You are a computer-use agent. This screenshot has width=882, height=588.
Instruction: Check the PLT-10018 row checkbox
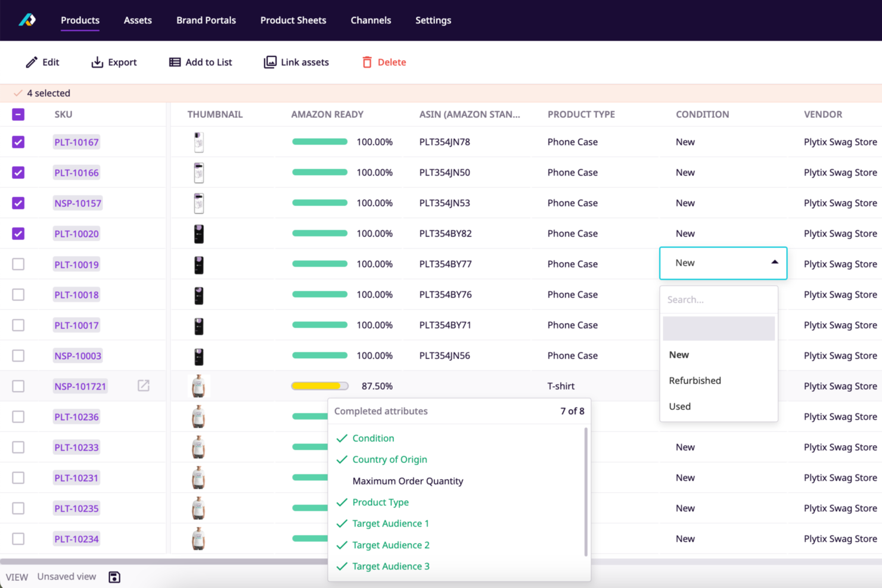tap(18, 294)
